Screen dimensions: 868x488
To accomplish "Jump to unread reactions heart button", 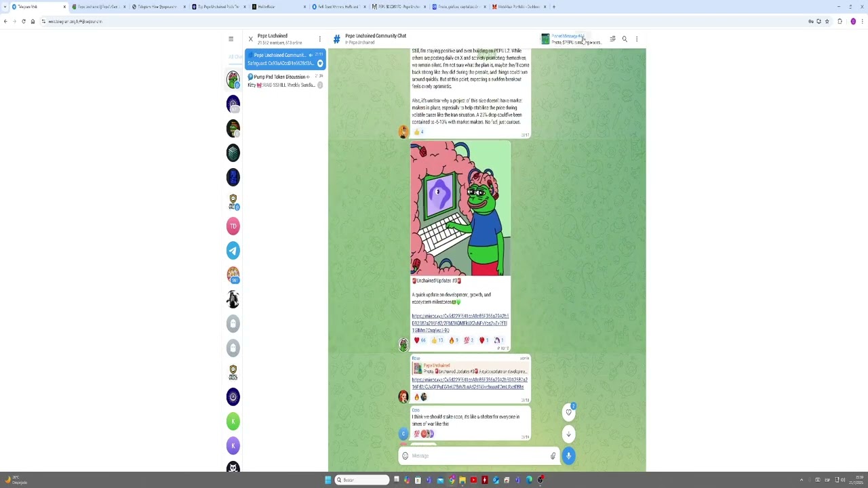I will click(x=569, y=412).
